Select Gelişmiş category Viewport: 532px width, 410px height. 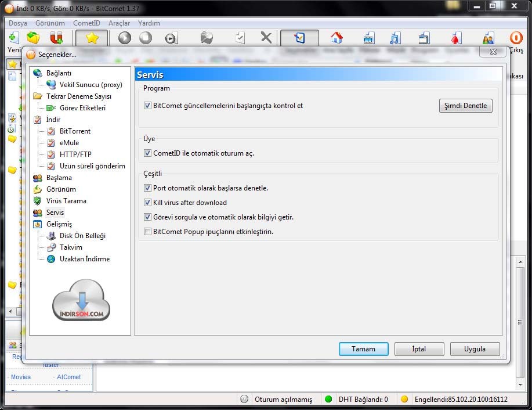tap(59, 224)
